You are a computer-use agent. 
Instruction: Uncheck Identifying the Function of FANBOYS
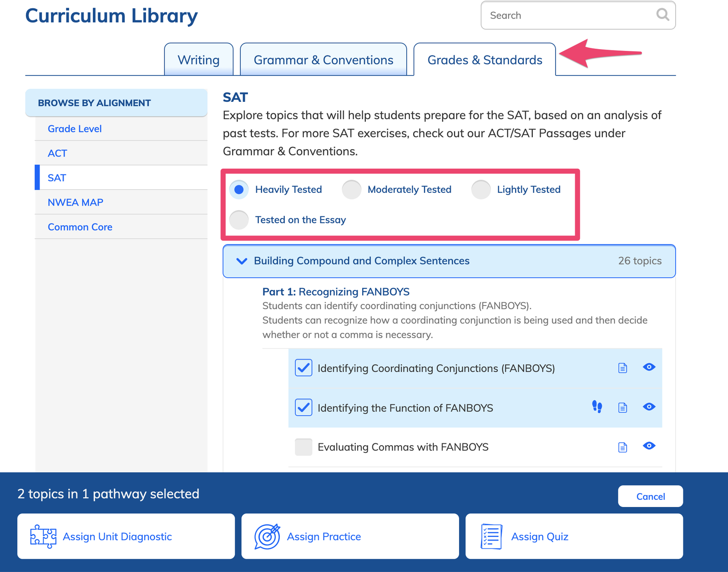click(x=303, y=407)
